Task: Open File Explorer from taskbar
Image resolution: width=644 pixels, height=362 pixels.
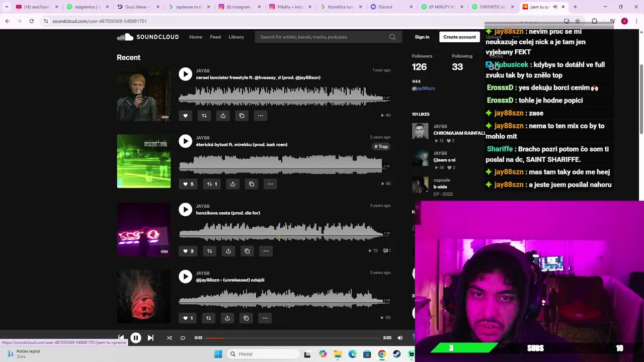Action: [x=338, y=354]
